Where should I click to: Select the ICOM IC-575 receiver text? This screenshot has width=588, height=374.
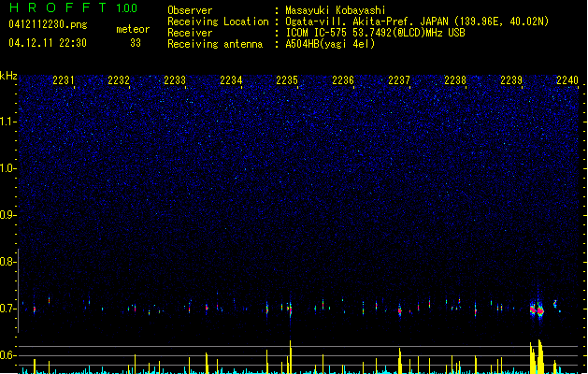376,33
